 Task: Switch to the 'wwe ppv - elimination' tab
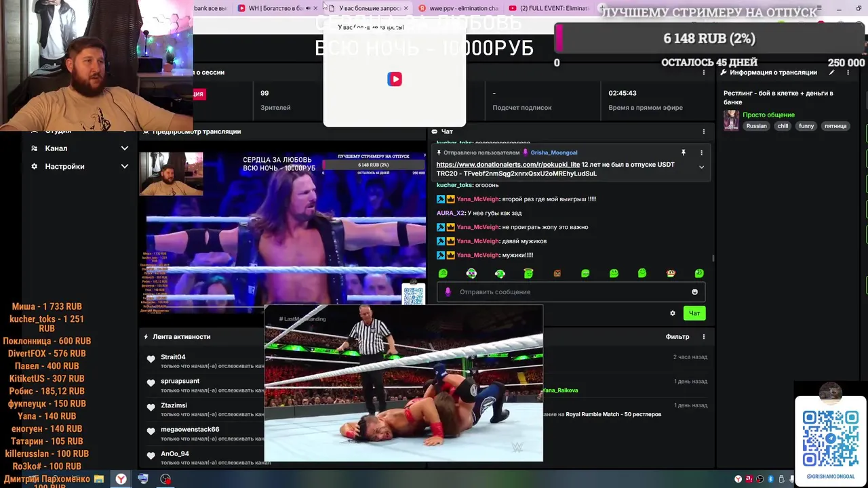(458, 8)
